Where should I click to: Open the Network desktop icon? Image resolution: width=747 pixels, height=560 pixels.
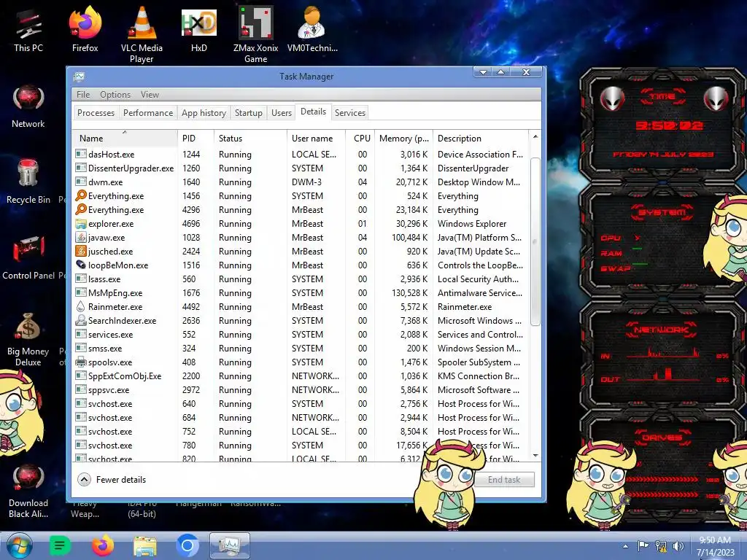28,106
